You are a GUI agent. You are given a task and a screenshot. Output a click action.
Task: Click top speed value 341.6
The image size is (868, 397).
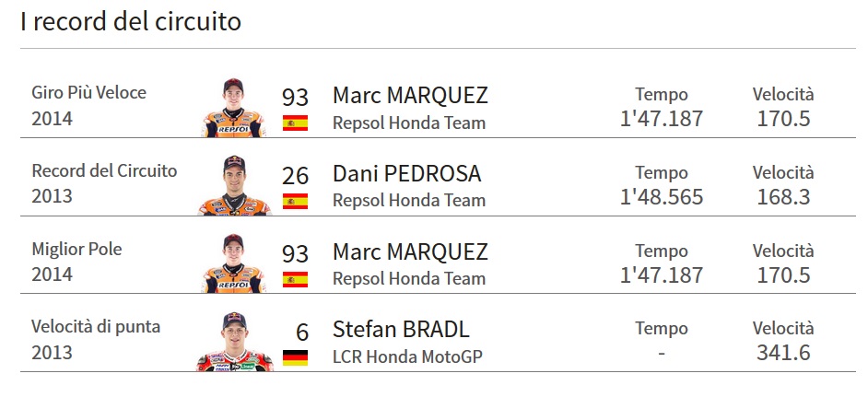pos(783,353)
